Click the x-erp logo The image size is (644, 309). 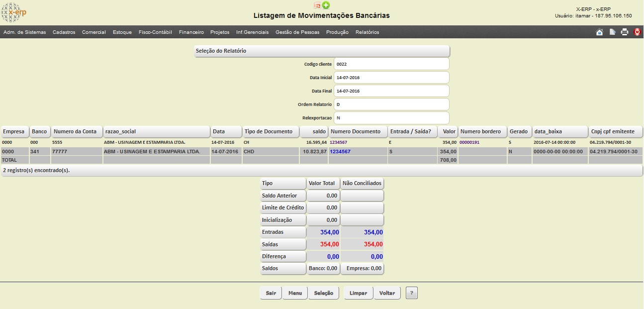(x=14, y=12)
